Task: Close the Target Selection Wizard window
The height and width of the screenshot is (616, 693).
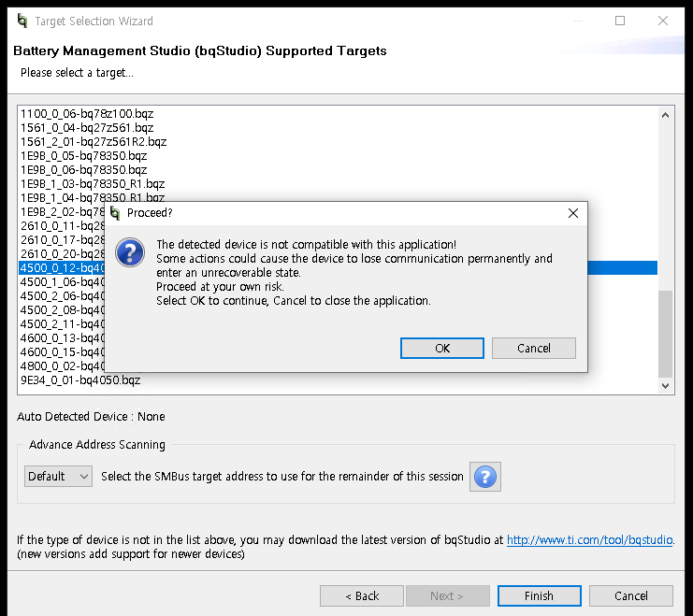Action: point(662,21)
